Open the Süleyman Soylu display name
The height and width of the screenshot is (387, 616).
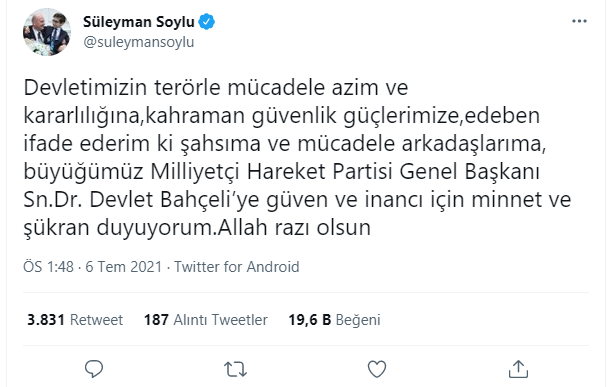tap(139, 22)
